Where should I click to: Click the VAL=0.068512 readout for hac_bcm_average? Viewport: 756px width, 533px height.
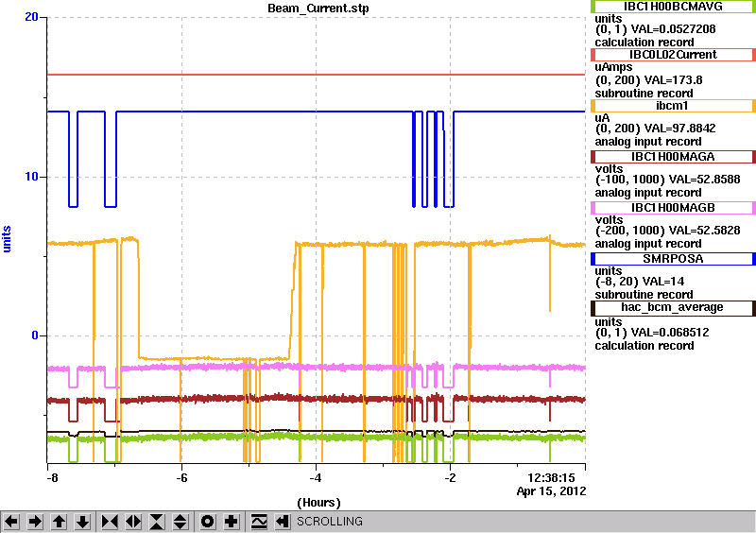coord(670,333)
